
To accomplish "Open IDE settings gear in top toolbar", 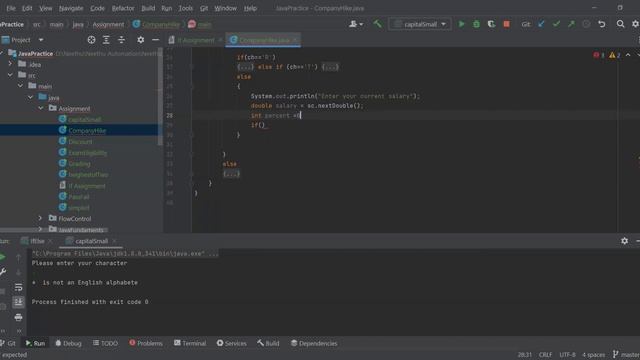I will point(635,24).
